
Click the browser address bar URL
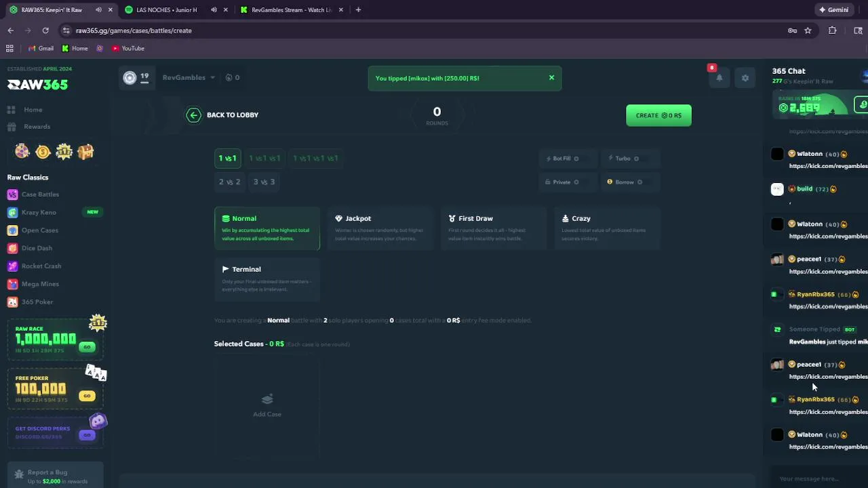point(134,30)
